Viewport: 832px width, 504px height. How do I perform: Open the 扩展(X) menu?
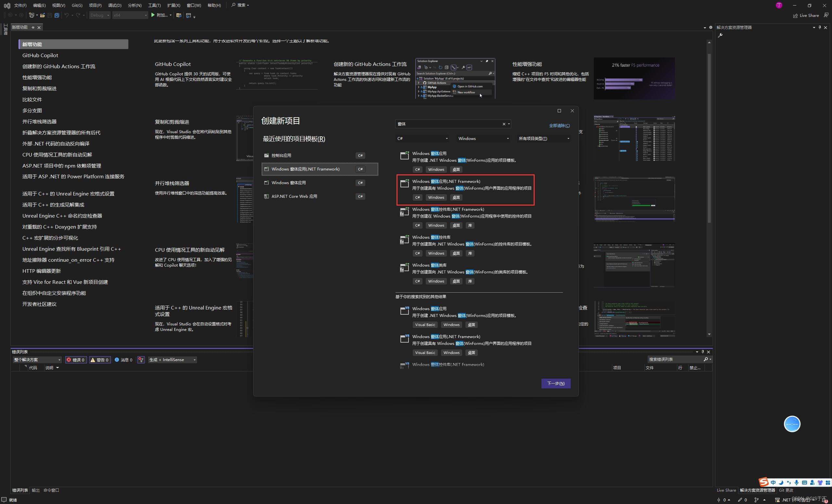point(174,6)
